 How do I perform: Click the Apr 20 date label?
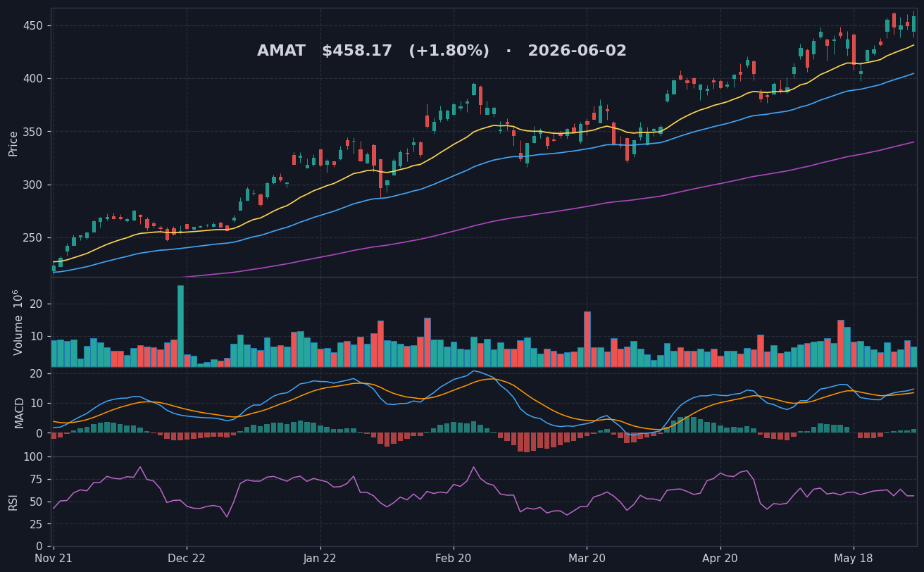pos(720,559)
